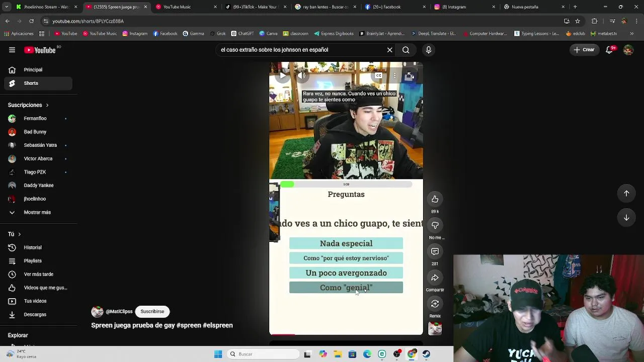Image resolution: width=644 pixels, height=362 pixels.
Task: Open the YouTube notifications bell
Action: click(x=610, y=50)
